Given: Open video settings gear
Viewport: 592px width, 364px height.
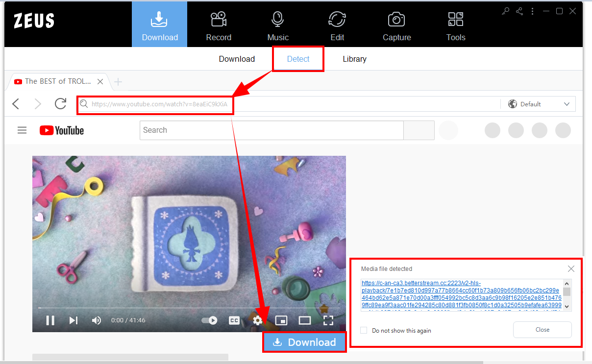Looking at the screenshot, I should tap(258, 320).
